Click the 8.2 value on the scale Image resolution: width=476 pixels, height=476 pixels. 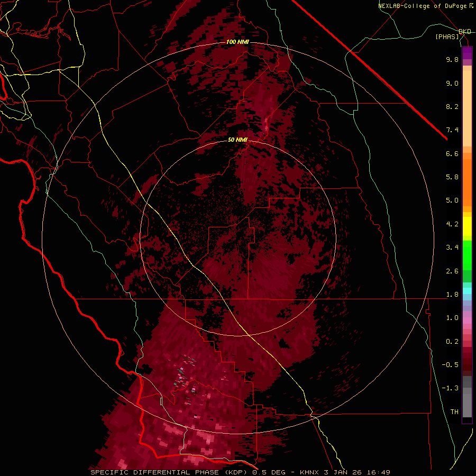click(452, 106)
